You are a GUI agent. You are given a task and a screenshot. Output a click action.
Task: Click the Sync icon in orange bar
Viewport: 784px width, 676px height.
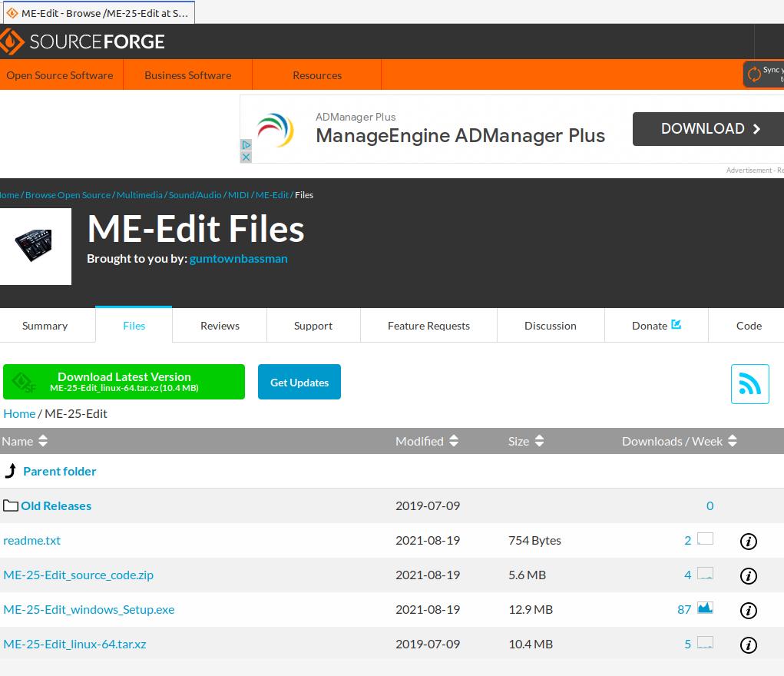coord(754,75)
